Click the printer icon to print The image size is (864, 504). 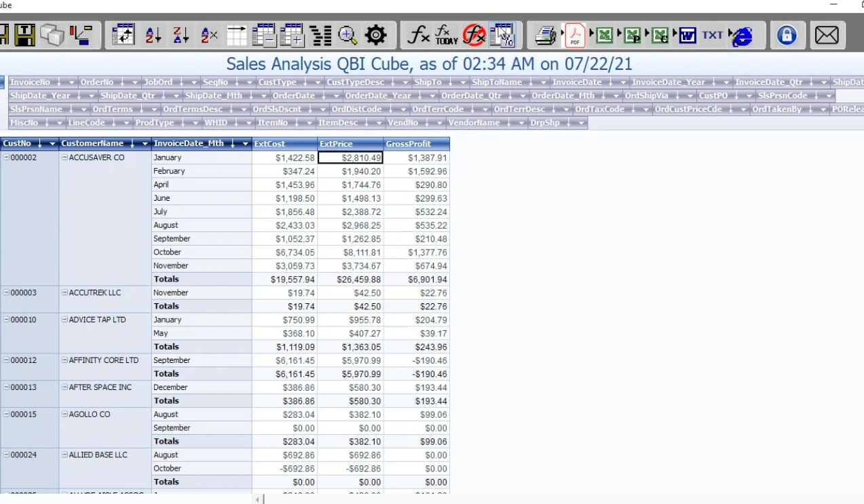545,35
